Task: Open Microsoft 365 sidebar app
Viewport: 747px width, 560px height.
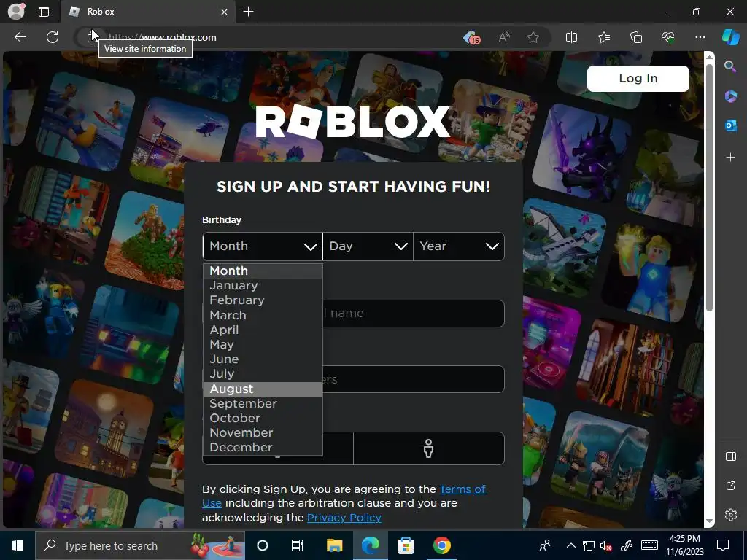Action: pos(730,96)
